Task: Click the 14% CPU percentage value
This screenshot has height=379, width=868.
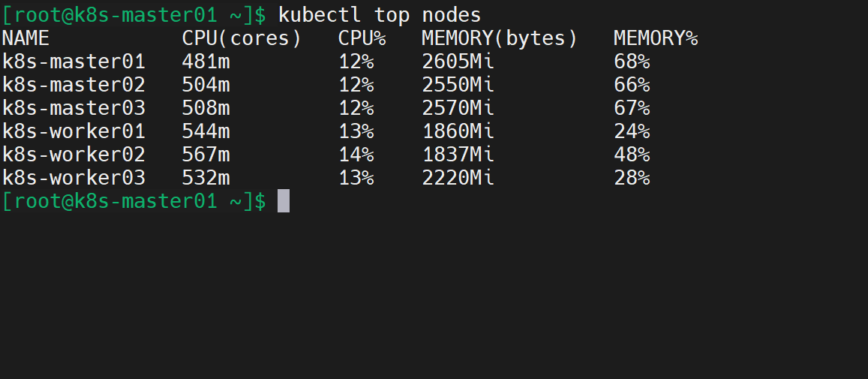Action: pos(356,155)
